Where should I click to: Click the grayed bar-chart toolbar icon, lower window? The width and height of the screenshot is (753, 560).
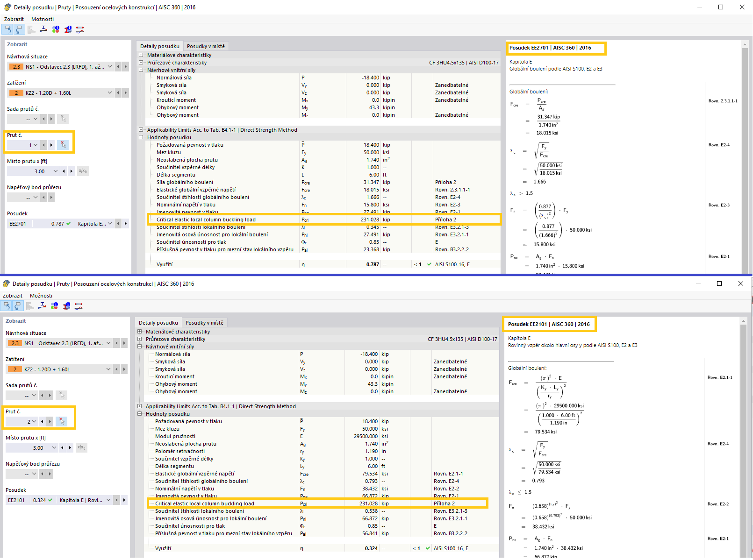coord(30,306)
